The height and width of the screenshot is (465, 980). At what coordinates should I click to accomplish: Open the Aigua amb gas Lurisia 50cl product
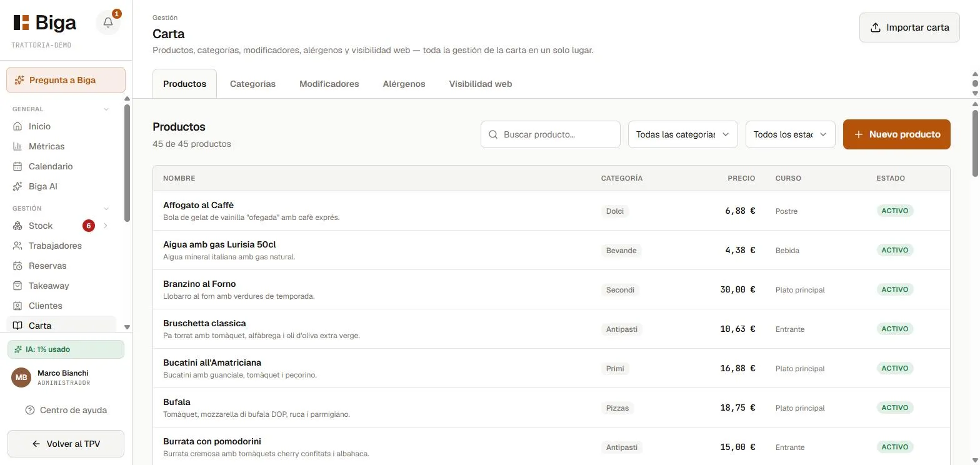pos(551,250)
